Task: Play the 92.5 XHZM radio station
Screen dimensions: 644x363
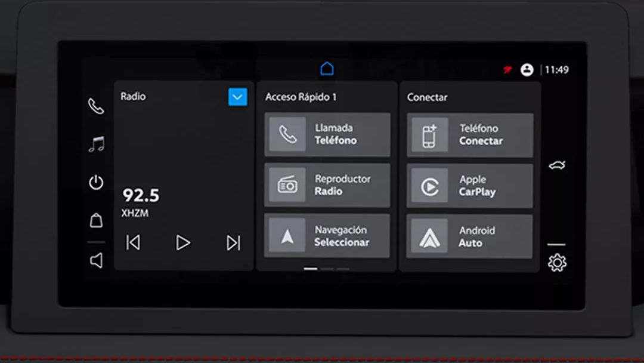Action: tap(183, 242)
